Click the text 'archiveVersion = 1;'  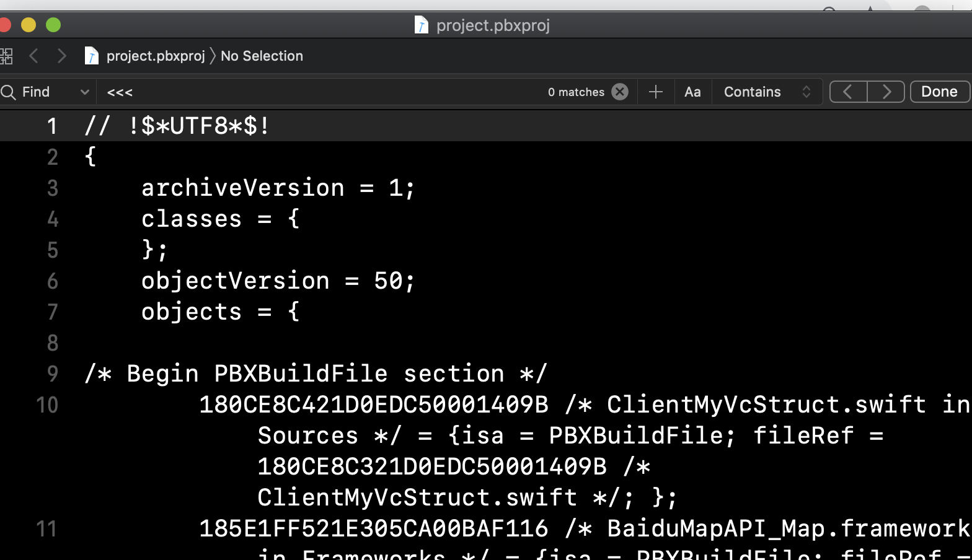pos(278,188)
